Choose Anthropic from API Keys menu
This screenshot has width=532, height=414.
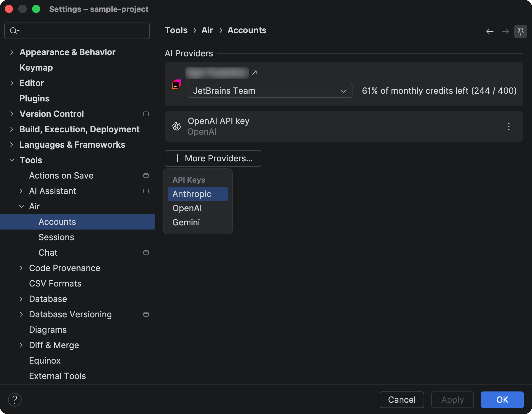198,194
